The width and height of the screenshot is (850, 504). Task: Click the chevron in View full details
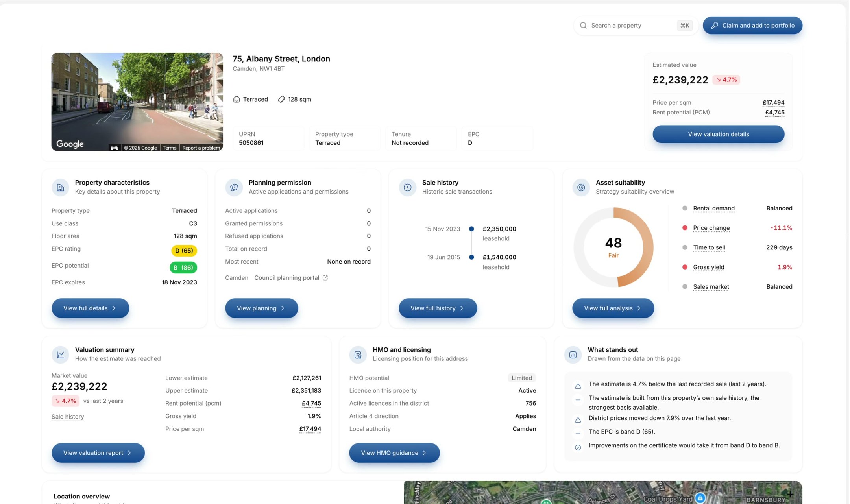point(114,308)
